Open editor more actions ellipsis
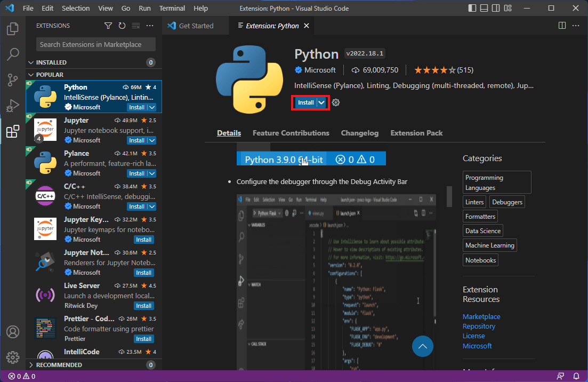Image resolution: width=588 pixels, height=382 pixels. click(x=576, y=26)
